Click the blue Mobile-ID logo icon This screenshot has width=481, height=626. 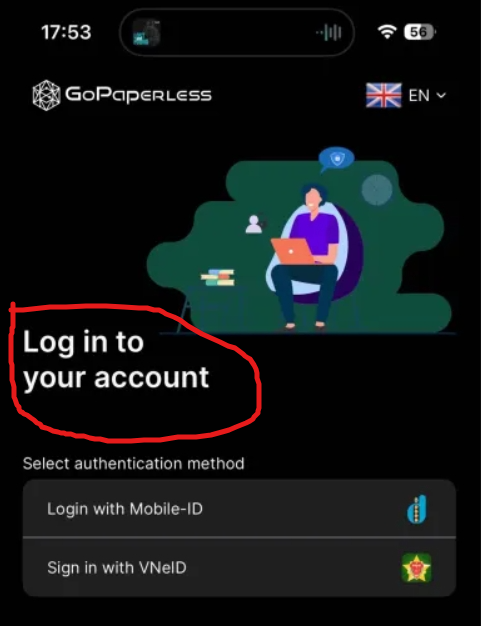click(x=417, y=509)
